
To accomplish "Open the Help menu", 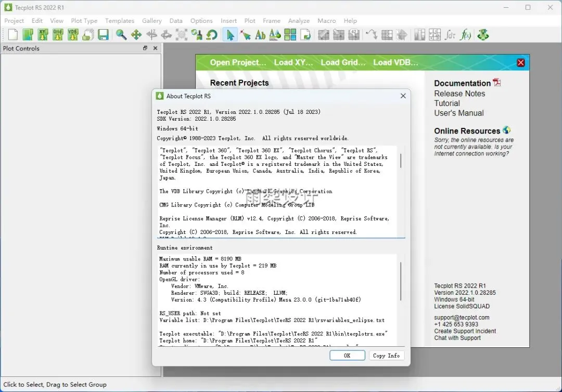I will click(350, 21).
